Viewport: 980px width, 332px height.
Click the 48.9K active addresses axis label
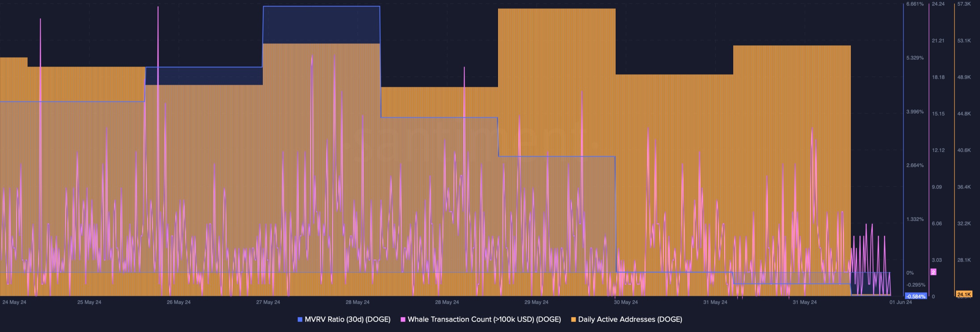coord(964,77)
